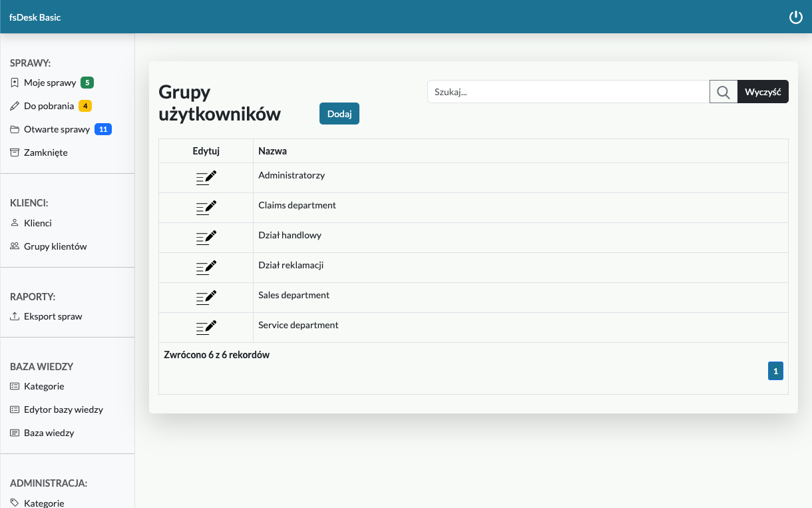The height and width of the screenshot is (508, 812).
Task: Show Zamknięte cases
Action: pos(45,153)
